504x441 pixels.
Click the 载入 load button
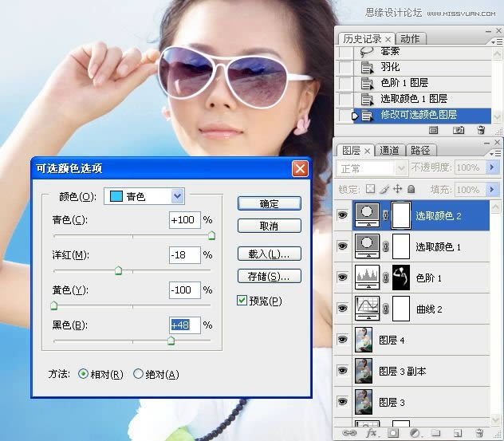coord(269,254)
